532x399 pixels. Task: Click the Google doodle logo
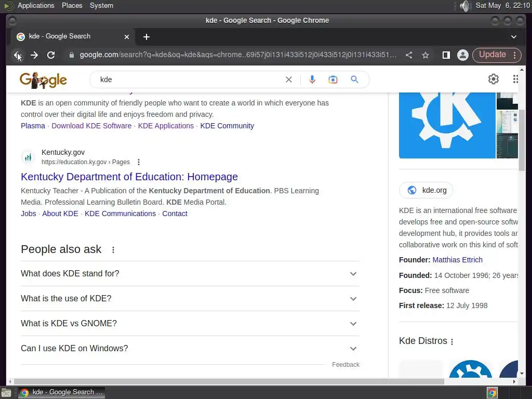click(43, 80)
